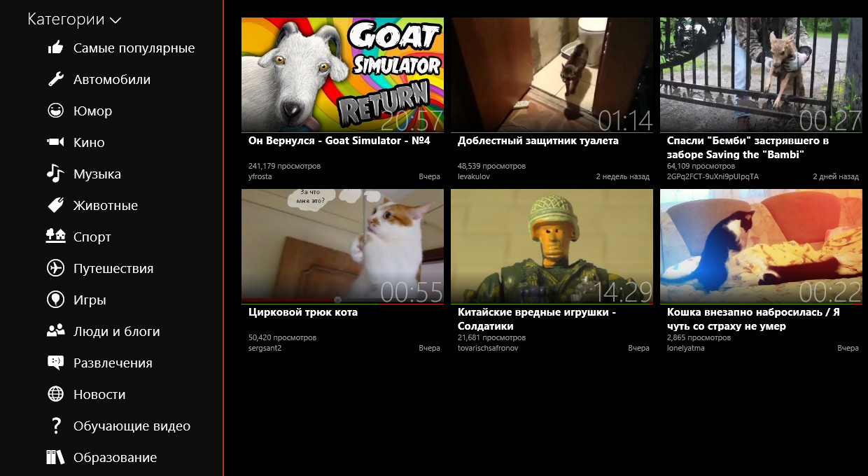Play the toy soldier video thumbnail
Screen dimensions: 868x476
(552, 246)
